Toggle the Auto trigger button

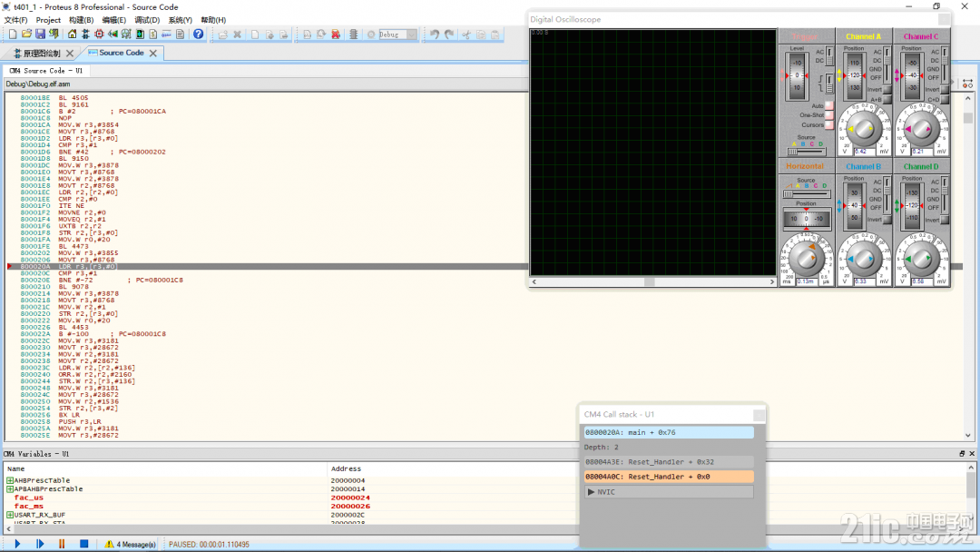(x=829, y=105)
